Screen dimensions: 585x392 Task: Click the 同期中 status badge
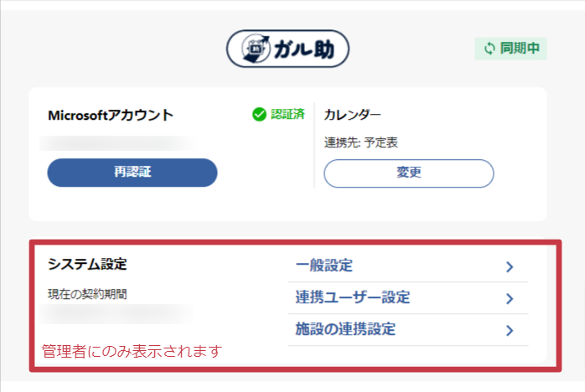510,49
